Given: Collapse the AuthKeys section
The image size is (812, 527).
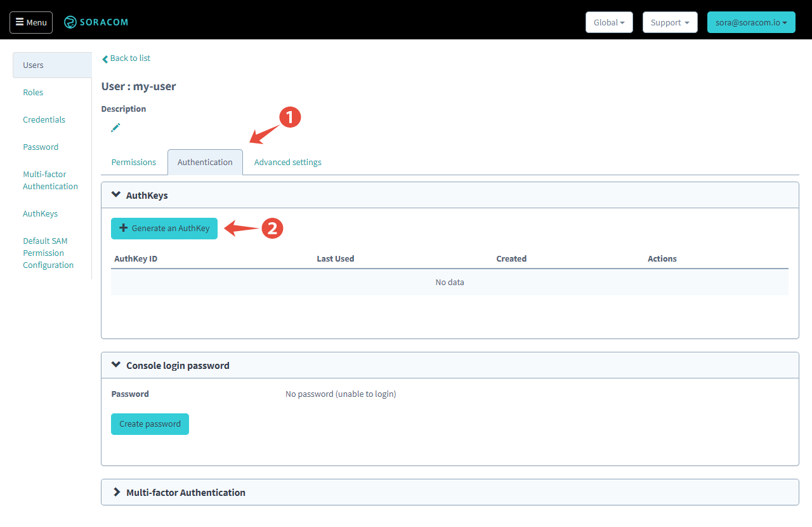Looking at the screenshot, I should [450, 195].
